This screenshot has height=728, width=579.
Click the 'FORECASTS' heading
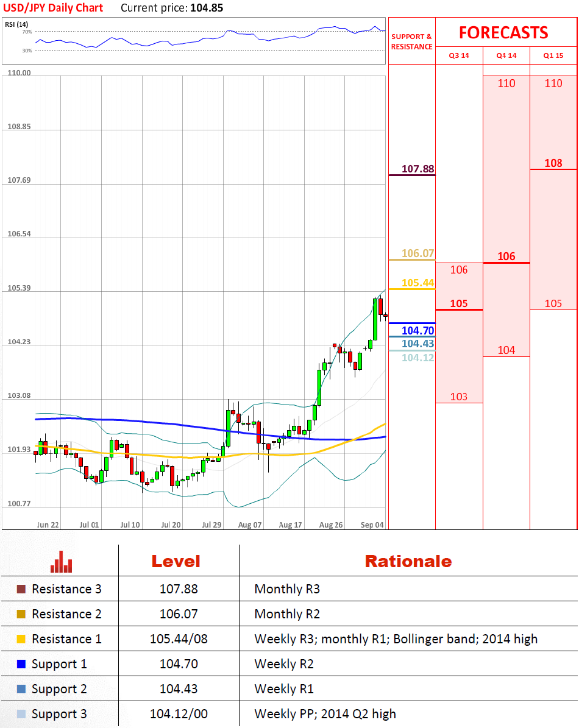pyautogui.click(x=503, y=32)
